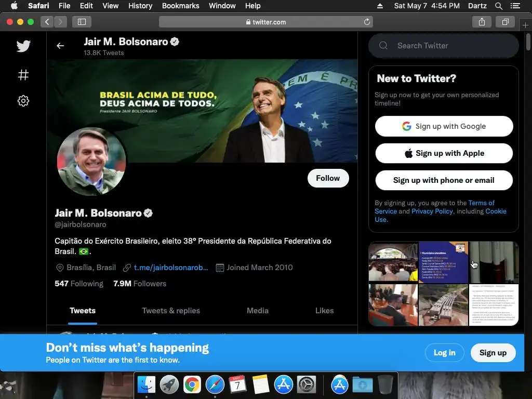
Task: Open the Explore hashtag icon
Action: pos(23,75)
